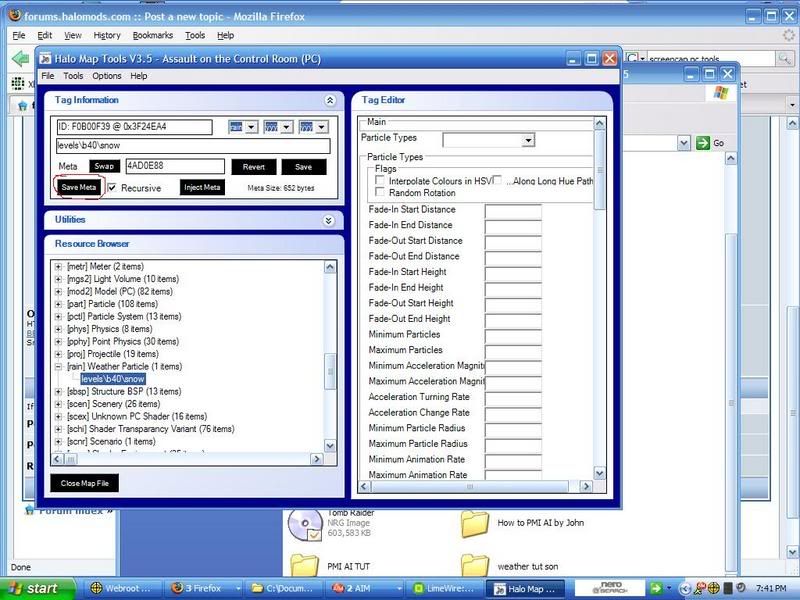Click the Nero Scout taskbar icon

[611, 588]
